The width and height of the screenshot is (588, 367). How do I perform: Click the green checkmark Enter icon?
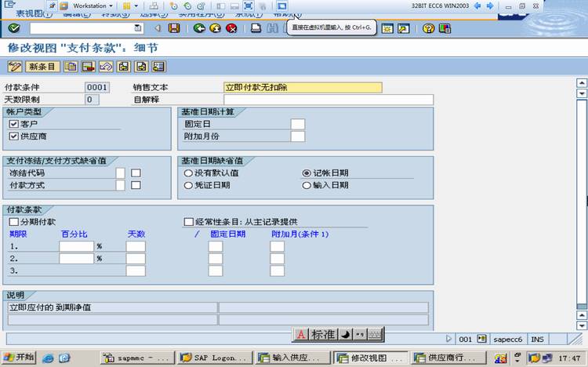14,28
